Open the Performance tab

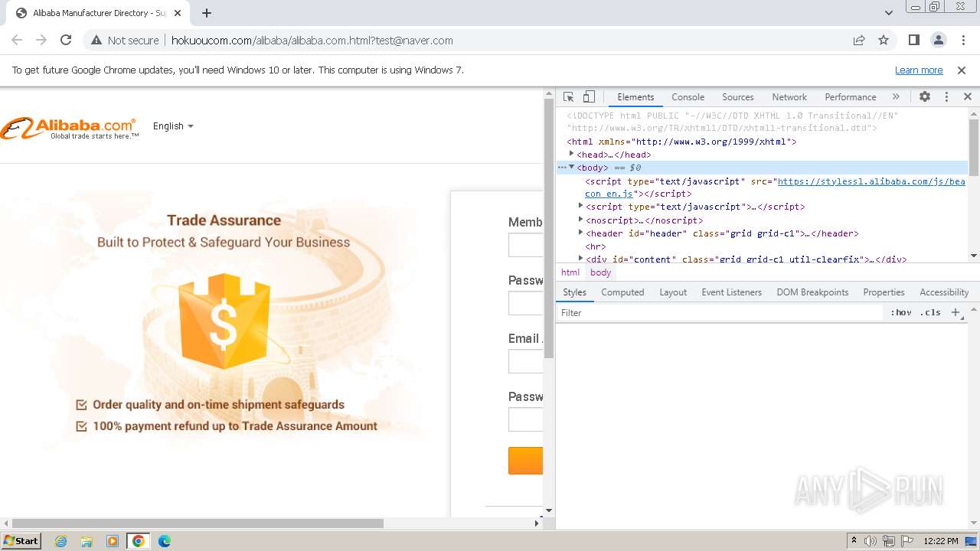point(850,97)
